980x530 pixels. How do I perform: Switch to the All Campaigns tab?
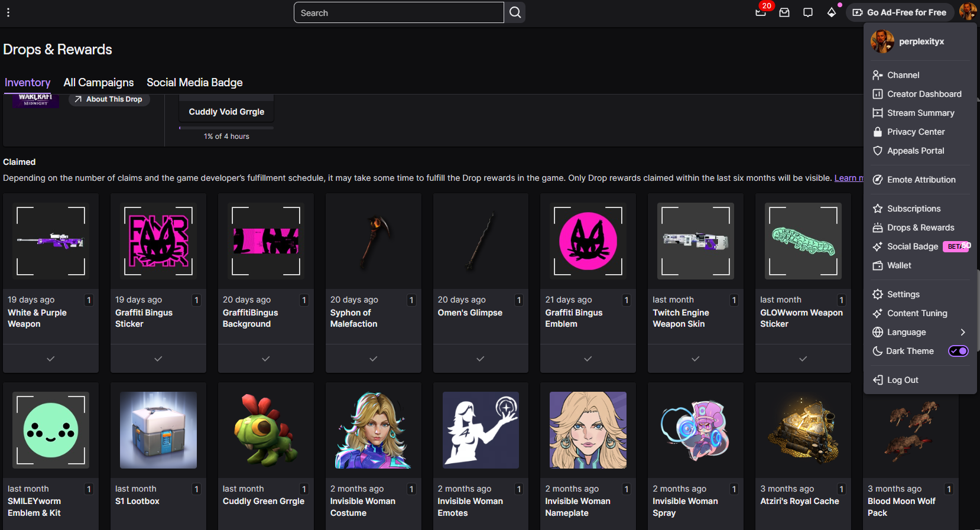[99, 83]
